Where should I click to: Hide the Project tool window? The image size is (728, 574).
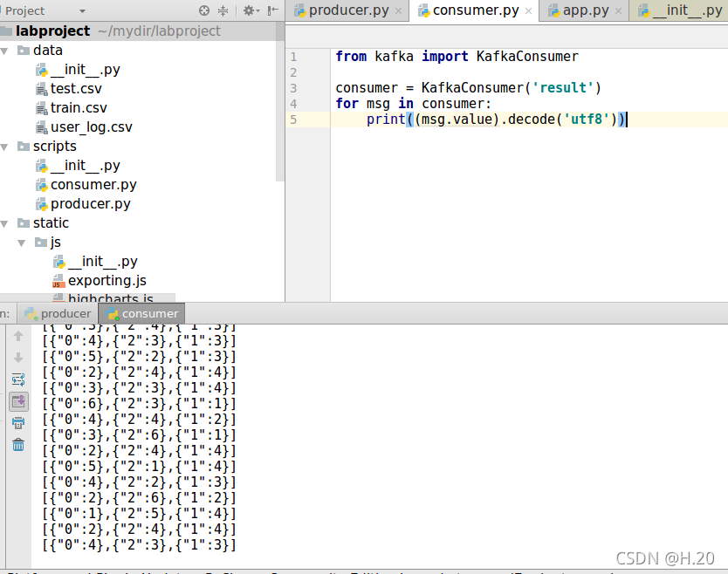(x=273, y=10)
